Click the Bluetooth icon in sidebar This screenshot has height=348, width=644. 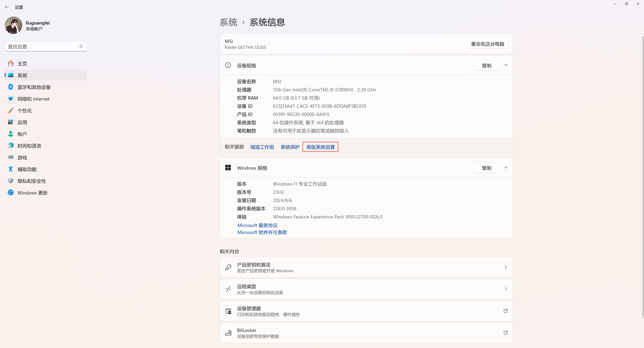coord(11,87)
